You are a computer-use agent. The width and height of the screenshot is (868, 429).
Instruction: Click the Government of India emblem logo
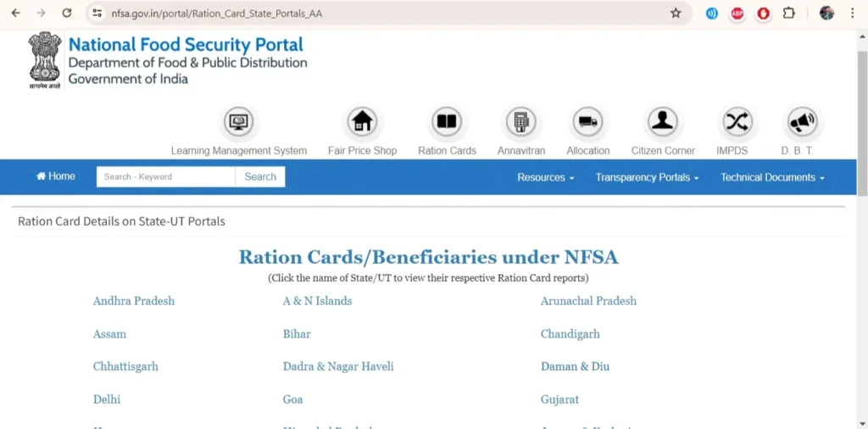(45, 61)
